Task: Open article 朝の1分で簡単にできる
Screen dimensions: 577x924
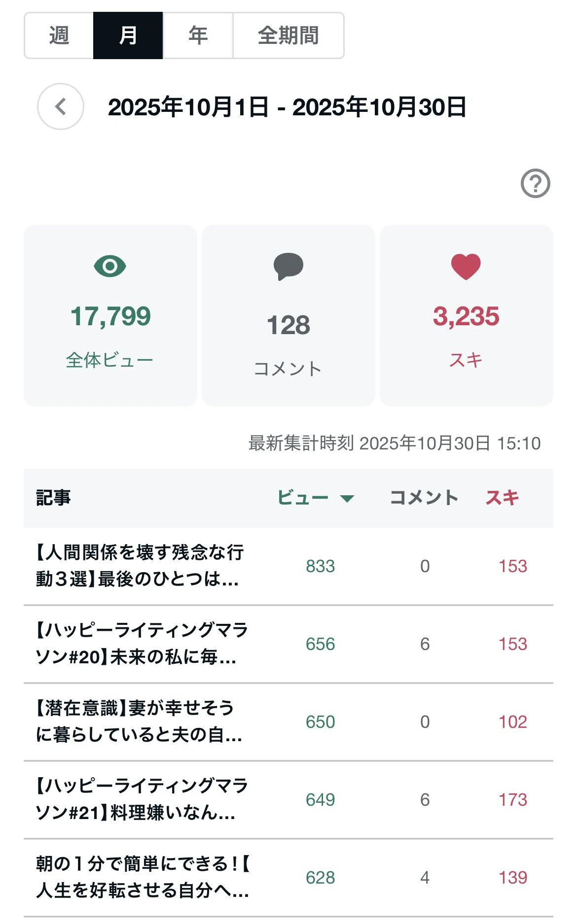Action: (x=143, y=877)
